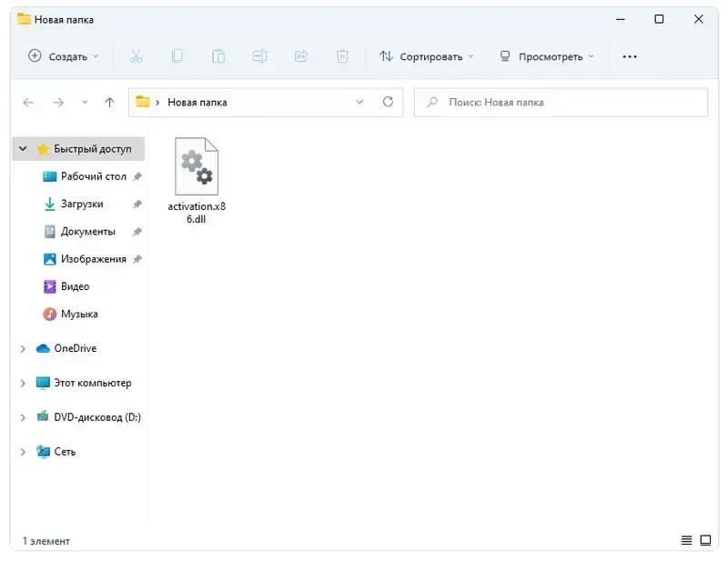
Task: Expand the Этот компьютер tree node
Action: point(23,384)
